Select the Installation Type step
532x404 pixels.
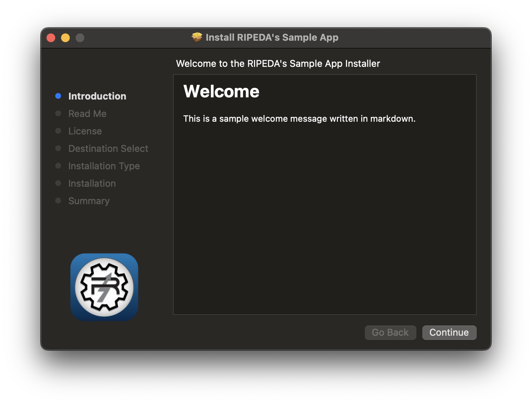[x=104, y=166]
